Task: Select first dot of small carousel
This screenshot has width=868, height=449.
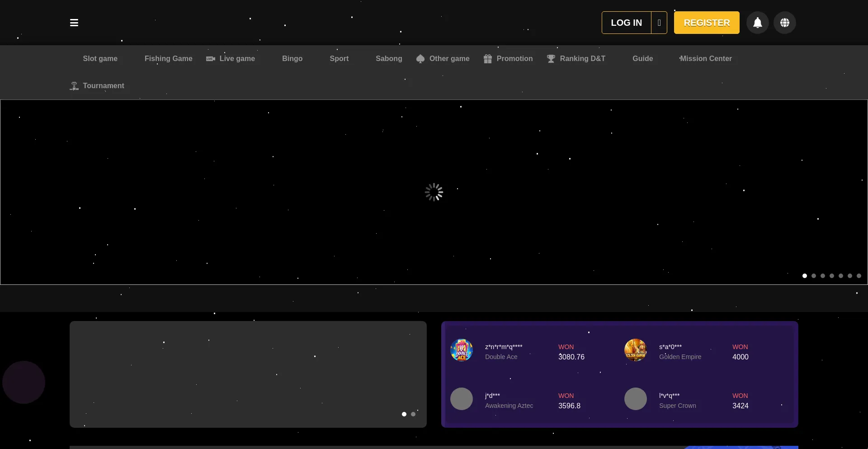Action: [x=404, y=414]
